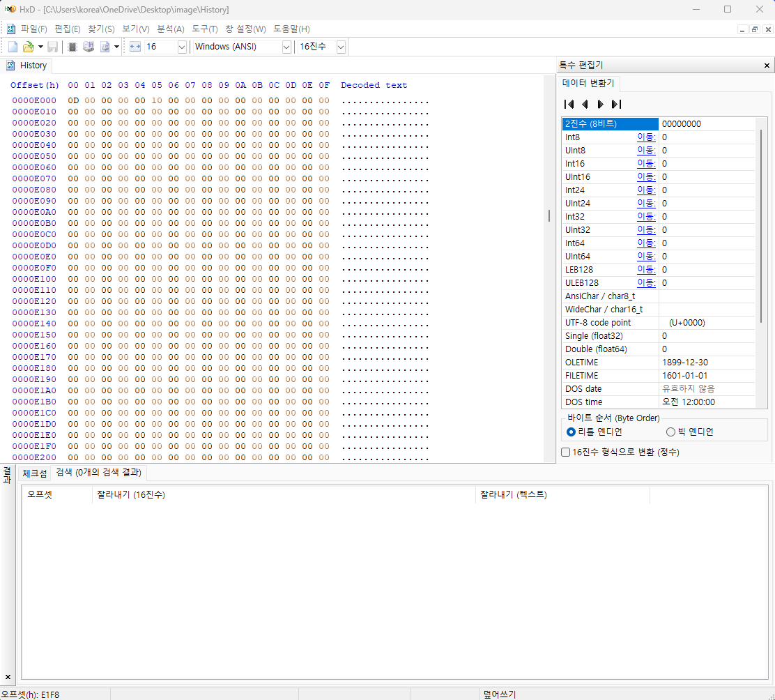
Task: Open the bytes-per-row dropdown showing 16
Action: (x=182, y=47)
